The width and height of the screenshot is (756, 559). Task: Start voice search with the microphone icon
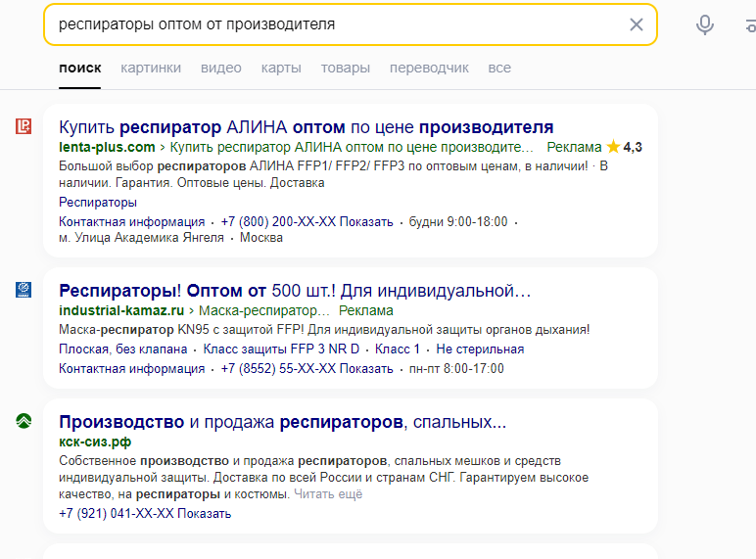pyautogui.click(x=704, y=24)
